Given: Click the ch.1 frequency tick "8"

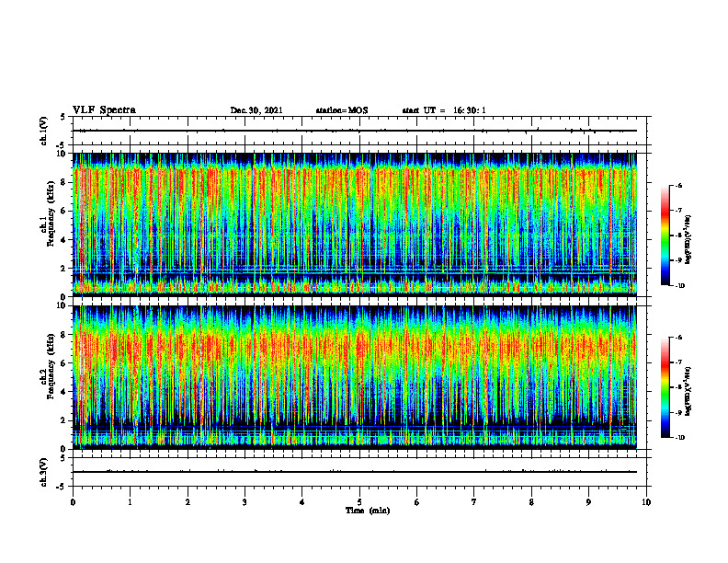Looking at the screenshot, I should (x=64, y=182).
